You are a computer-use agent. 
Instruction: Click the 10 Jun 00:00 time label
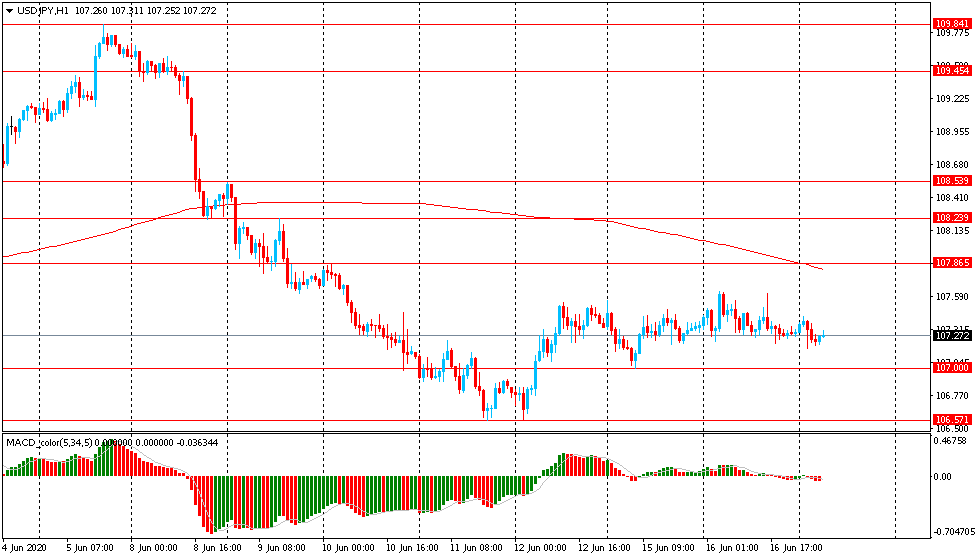[x=348, y=548]
